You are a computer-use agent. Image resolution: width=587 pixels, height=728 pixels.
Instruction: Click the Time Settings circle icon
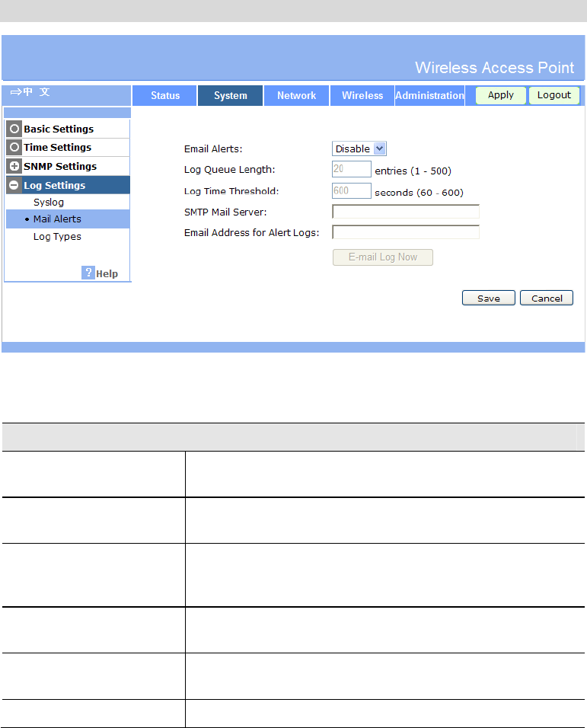point(14,147)
